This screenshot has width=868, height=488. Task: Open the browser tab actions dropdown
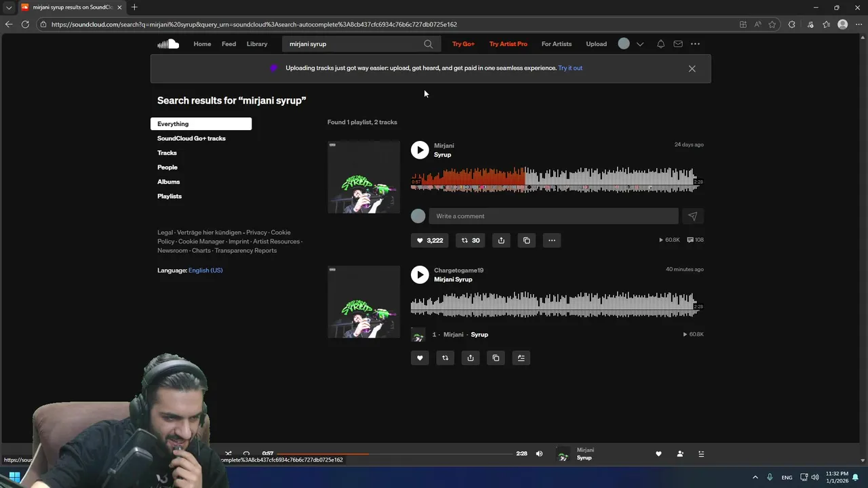click(x=9, y=7)
